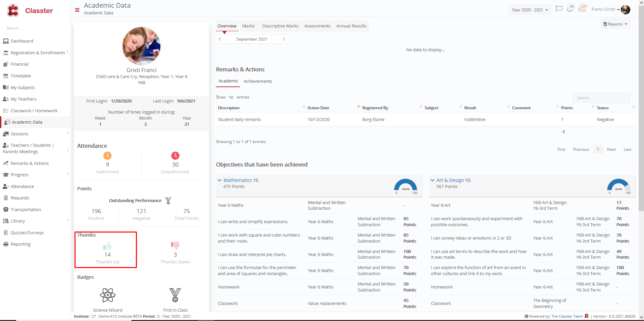Switch to the Overview tab
Image resolution: width=644 pixels, height=321 pixels.
point(227,26)
